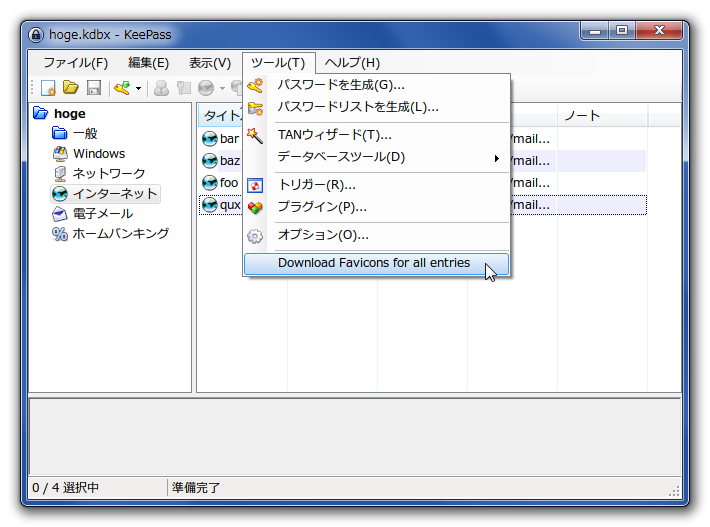Viewport: 710px width, 527px height.
Task: Choose パスワードを生成(G)... menu entry
Action: pos(377,85)
